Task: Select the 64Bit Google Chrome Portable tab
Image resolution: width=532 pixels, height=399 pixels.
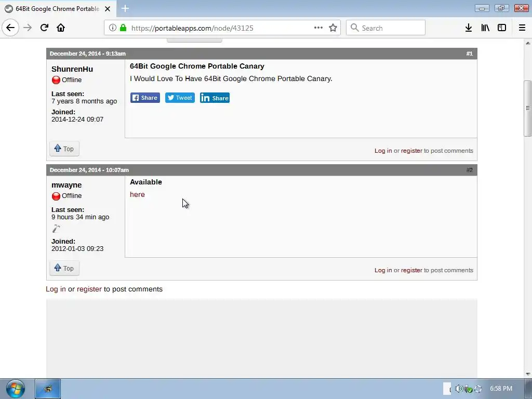Action: pyautogui.click(x=58, y=9)
